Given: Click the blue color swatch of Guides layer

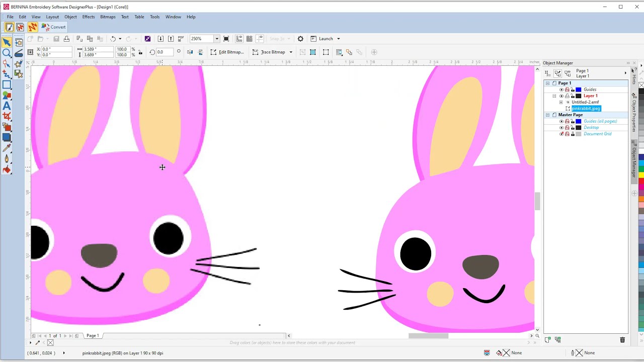Looking at the screenshot, I should point(579,89).
